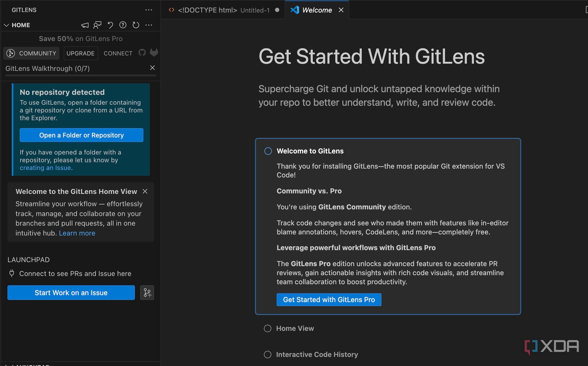Click the create branch icon beside Start Work
Viewport: 588px width, 366px height.
click(147, 293)
